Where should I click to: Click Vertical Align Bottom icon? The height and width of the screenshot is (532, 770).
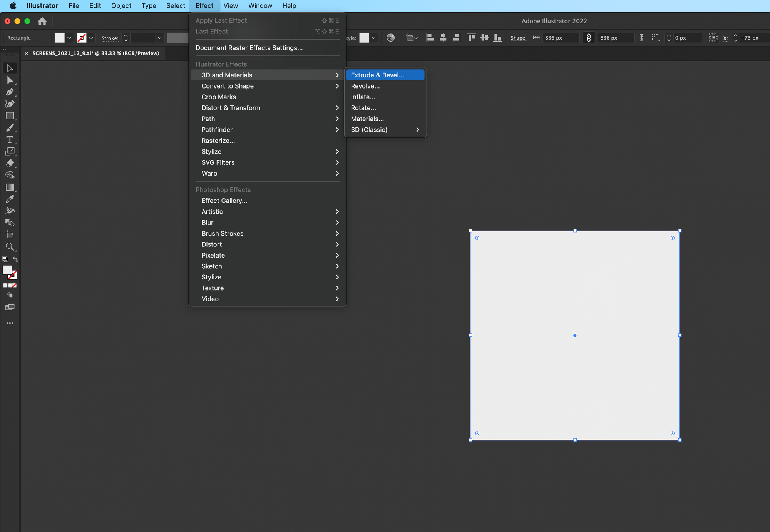coord(498,38)
